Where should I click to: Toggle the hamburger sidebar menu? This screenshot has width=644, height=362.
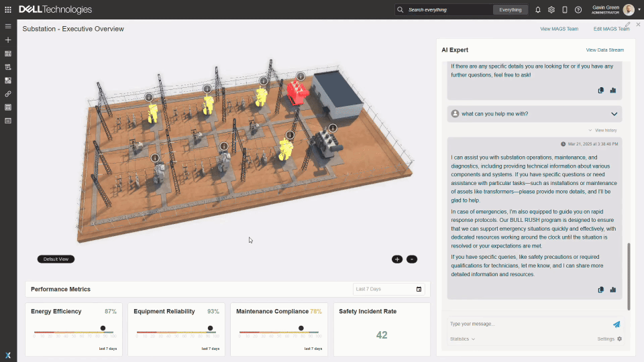pyautogui.click(x=8, y=26)
